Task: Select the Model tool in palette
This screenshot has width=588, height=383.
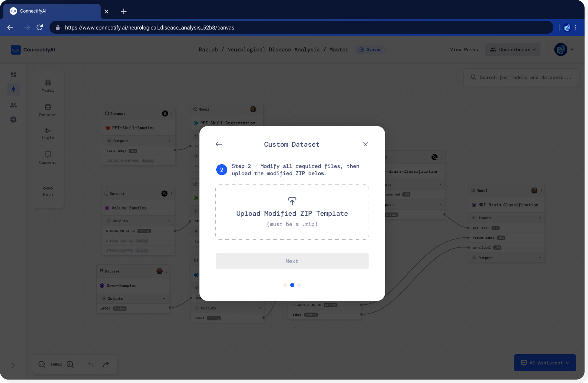Action: tap(48, 86)
